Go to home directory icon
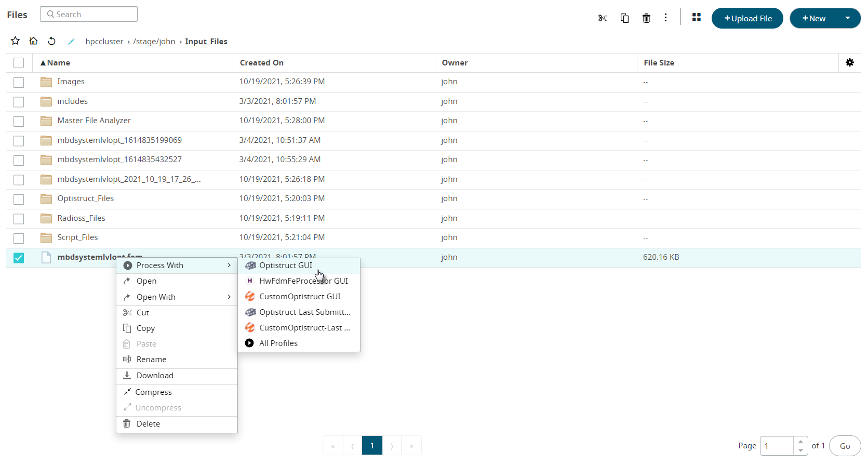The width and height of the screenshot is (868, 465). (x=33, y=41)
